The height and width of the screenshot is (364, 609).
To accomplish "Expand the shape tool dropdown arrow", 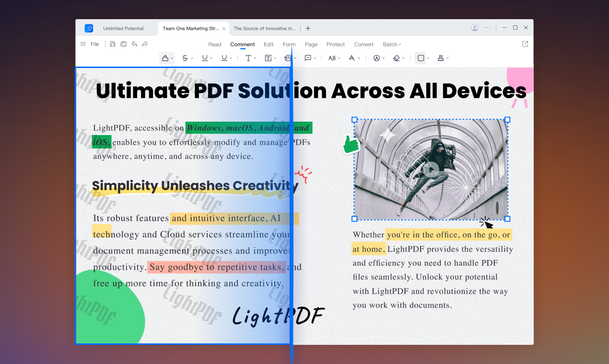I will point(427,58).
